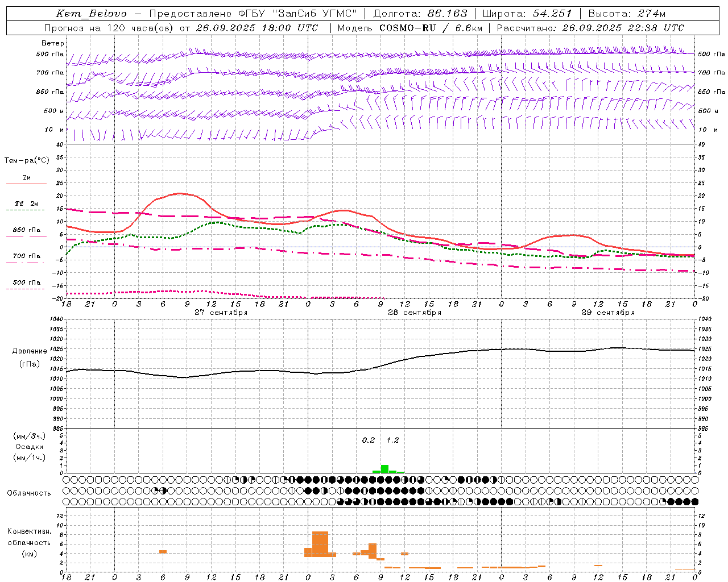The height and width of the screenshot is (582, 728).
Task: Select the text Предоставлено ФГБУ "ЗапСиб УГМС"
Action: [253, 14]
